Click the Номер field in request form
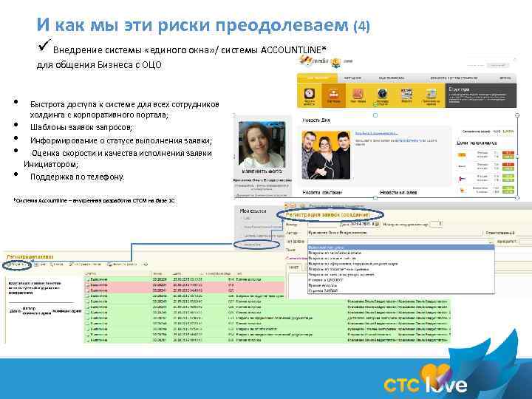The image size is (532, 399). pos(322,225)
